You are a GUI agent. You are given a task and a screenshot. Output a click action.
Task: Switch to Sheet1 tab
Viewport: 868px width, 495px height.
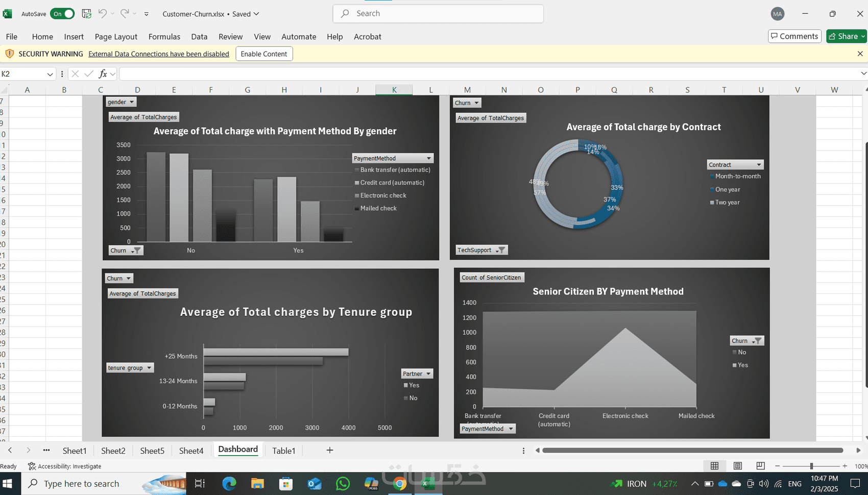[x=75, y=451]
